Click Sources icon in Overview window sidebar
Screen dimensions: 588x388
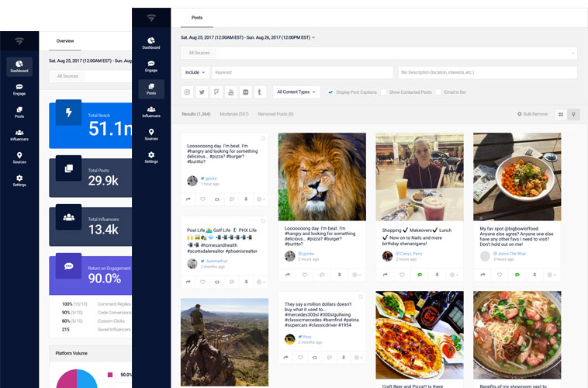(19, 155)
